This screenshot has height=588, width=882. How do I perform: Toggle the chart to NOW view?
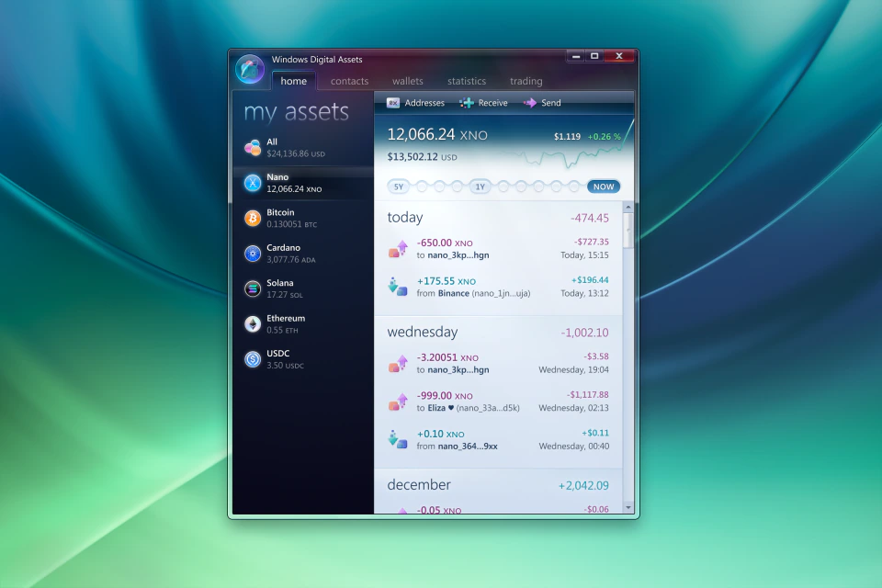coord(603,187)
